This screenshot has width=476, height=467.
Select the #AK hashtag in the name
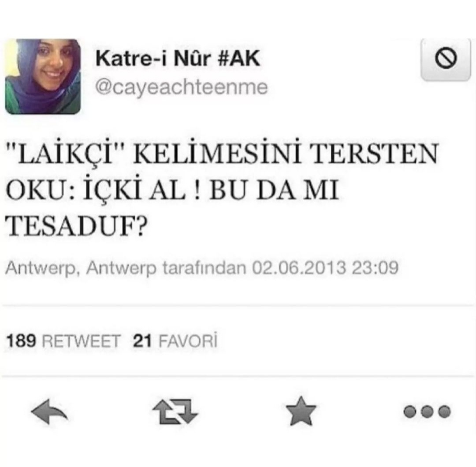tap(239, 58)
